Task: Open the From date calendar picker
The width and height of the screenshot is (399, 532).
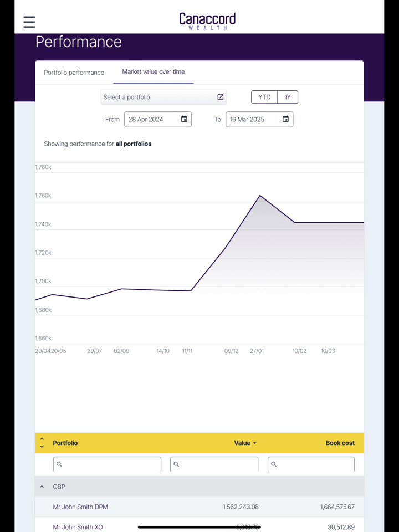Action: [184, 119]
